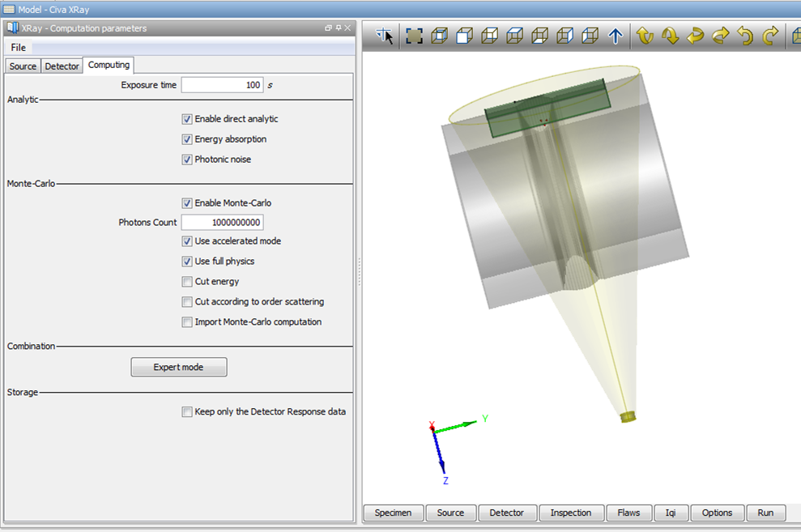Switch to the Detector tab in parameters panel

[x=62, y=66]
